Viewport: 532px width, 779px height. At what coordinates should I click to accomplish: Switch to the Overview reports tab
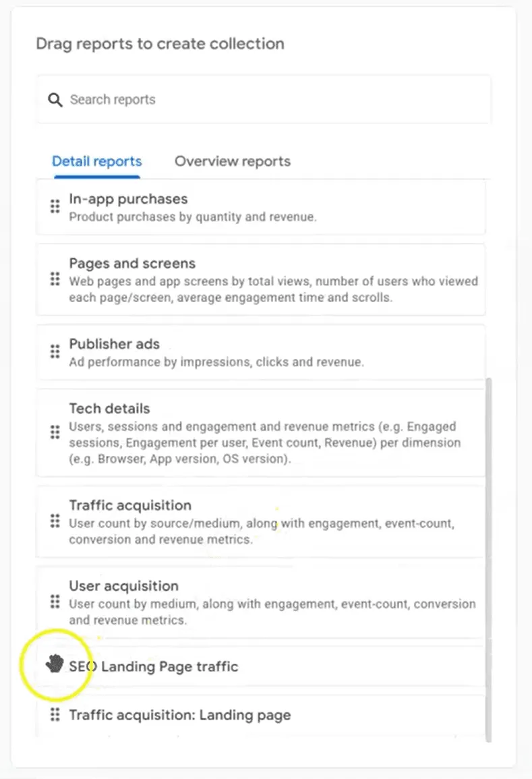point(233,161)
